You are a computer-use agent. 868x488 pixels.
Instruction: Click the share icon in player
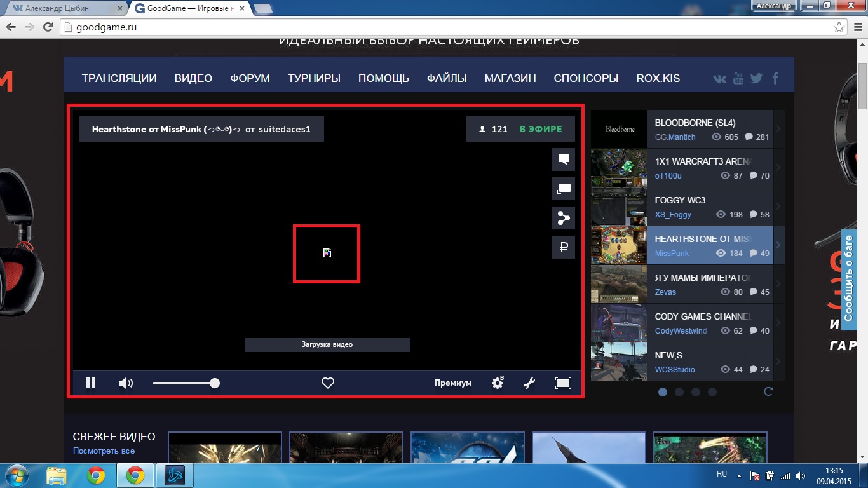click(x=564, y=218)
